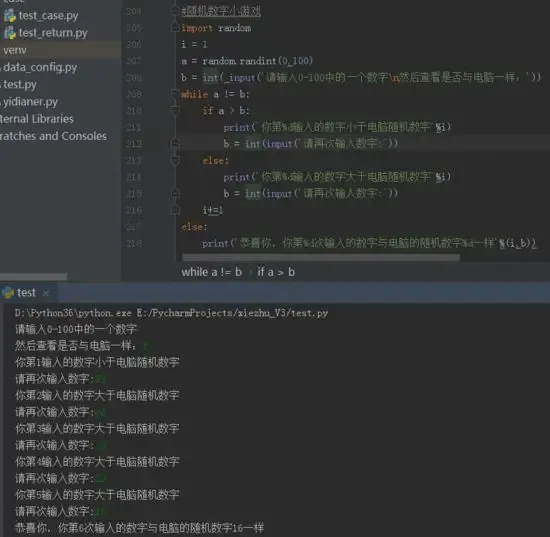This screenshot has width=550, height=537.
Task: Click fold end marker at line 212
Action: tap(175, 143)
